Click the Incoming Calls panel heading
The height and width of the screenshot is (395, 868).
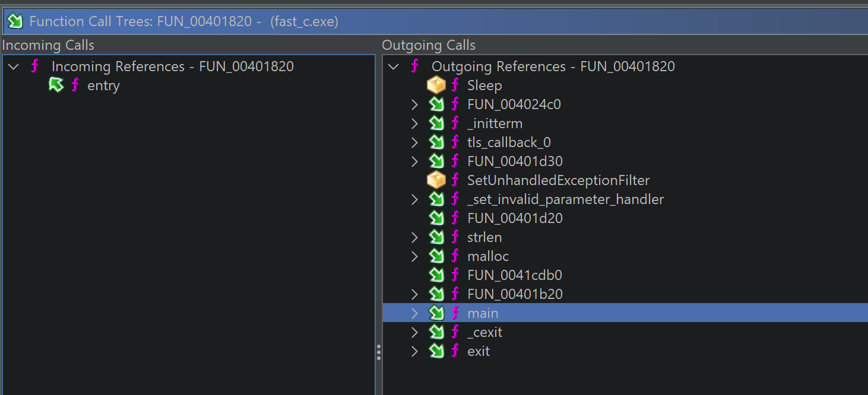[x=48, y=45]
